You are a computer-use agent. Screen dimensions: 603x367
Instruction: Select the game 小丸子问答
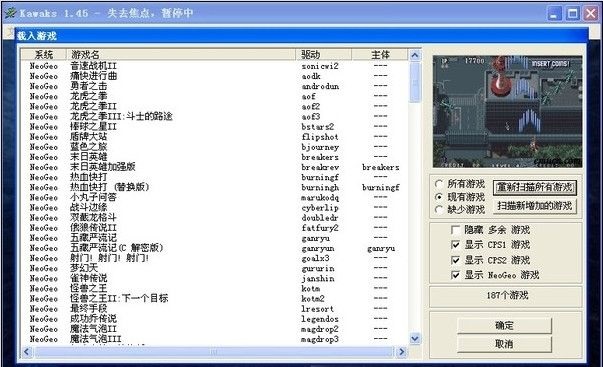[214, 198]
